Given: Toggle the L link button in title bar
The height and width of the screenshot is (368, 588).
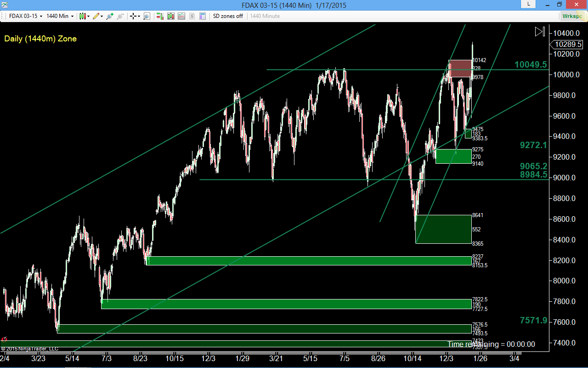Looking at the screenshot, I should click(528, 4).
